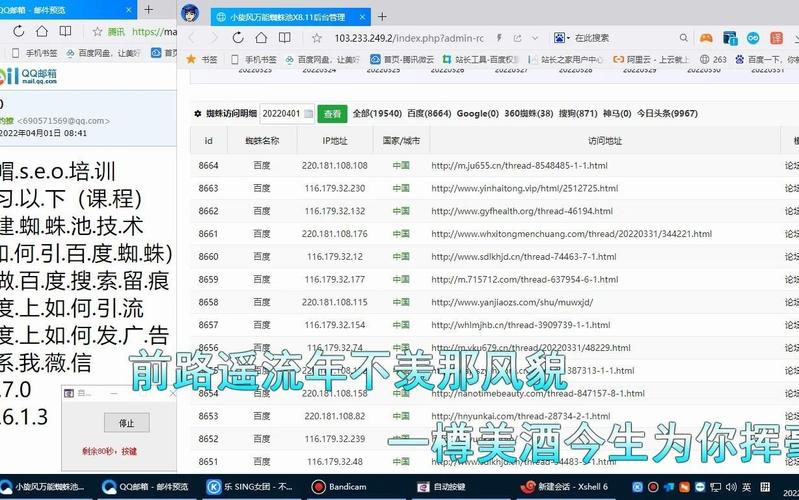The height and width of the screenshot is (500, 799).
Task: Select the spider pool X8.11 admin tab
Action: [287, 17]
